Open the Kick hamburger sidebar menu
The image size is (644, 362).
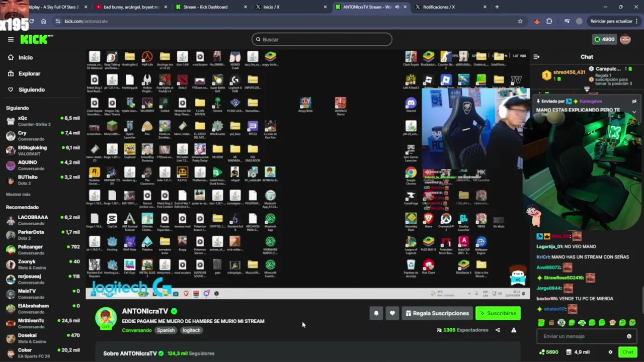(11, 39)
